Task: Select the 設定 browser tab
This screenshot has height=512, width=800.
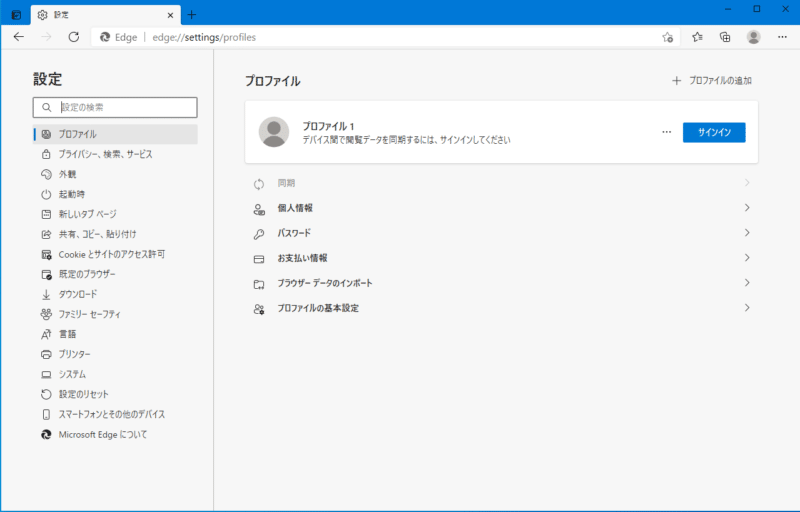Action: [x=106, y=15]
